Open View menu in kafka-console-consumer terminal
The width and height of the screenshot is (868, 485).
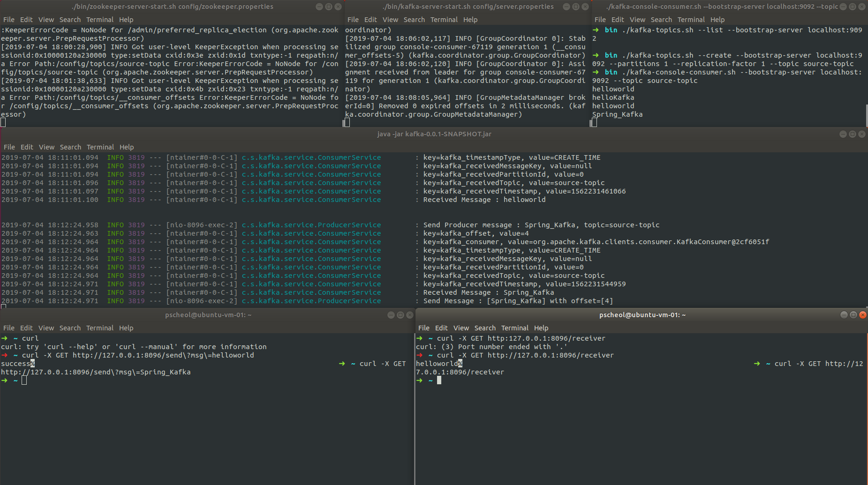coord(637,20)
